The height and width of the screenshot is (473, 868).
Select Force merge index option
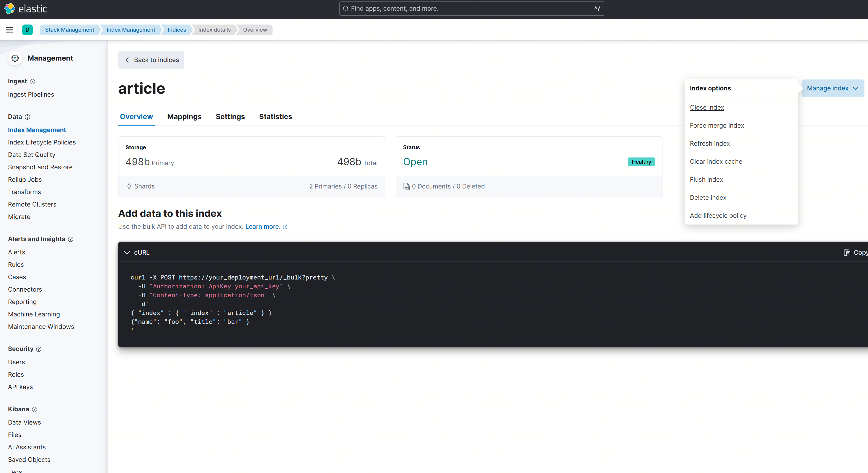(717, 125)
